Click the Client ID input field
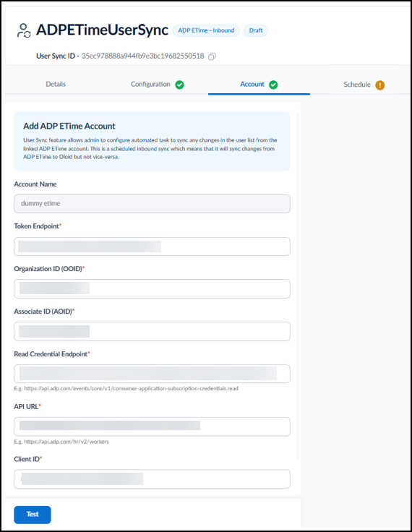Viewport: 412px width, 532px height. (152, 479)
